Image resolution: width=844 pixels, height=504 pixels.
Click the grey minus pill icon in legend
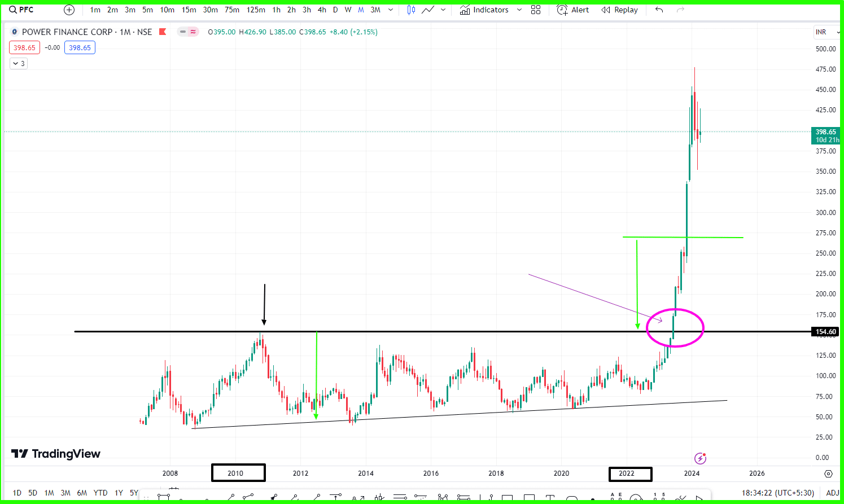[x=182, y=32]
